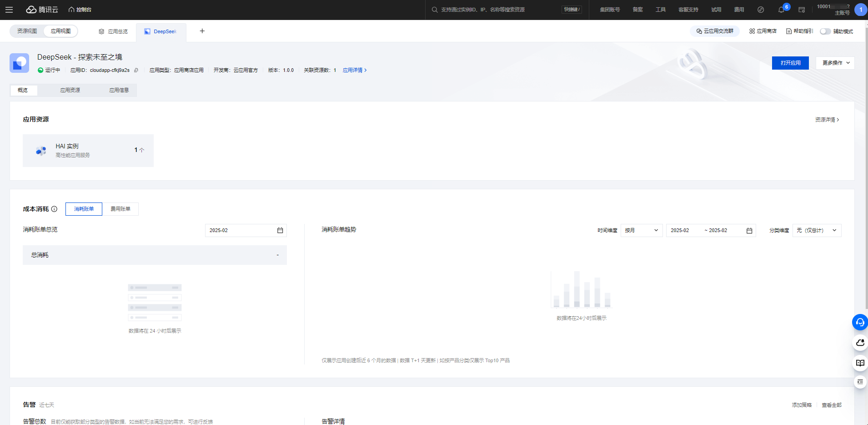Image resolution: width=868 pixels, height=425 pixels.
Task: Click 添加策略 in the alarm section
Action: (x=802, y=405)
